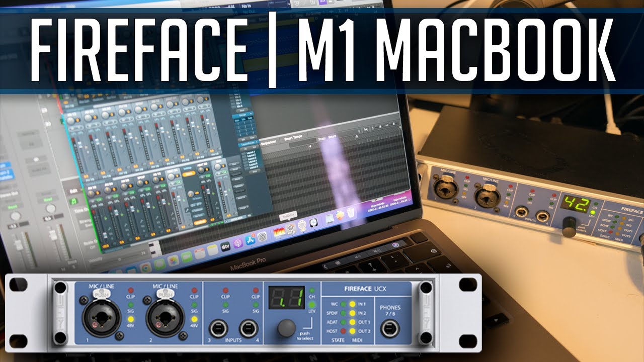The height and width of the screenshot is (362, 644).
Task: Open the Trash in the dock
Action: coord(350,212)
